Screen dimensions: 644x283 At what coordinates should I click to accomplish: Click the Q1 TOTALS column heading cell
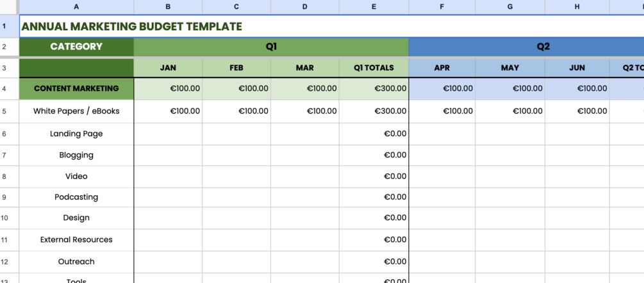tap(374, 68)
